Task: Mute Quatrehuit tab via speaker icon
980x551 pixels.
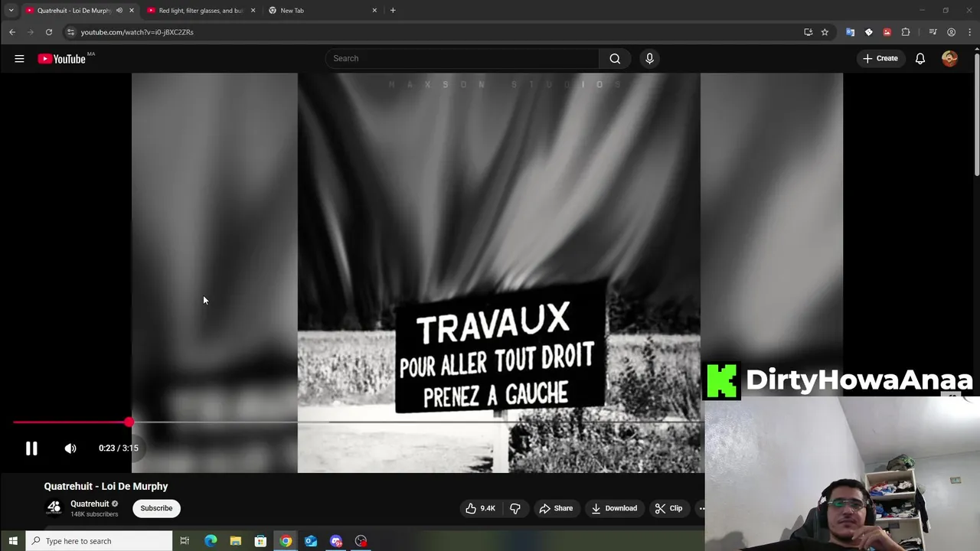Action: click(119, 11)
